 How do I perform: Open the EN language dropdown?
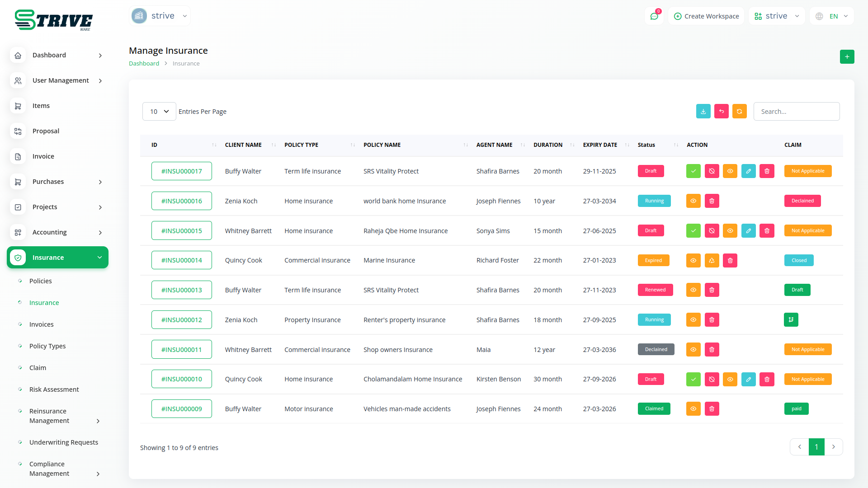(832, 16)
